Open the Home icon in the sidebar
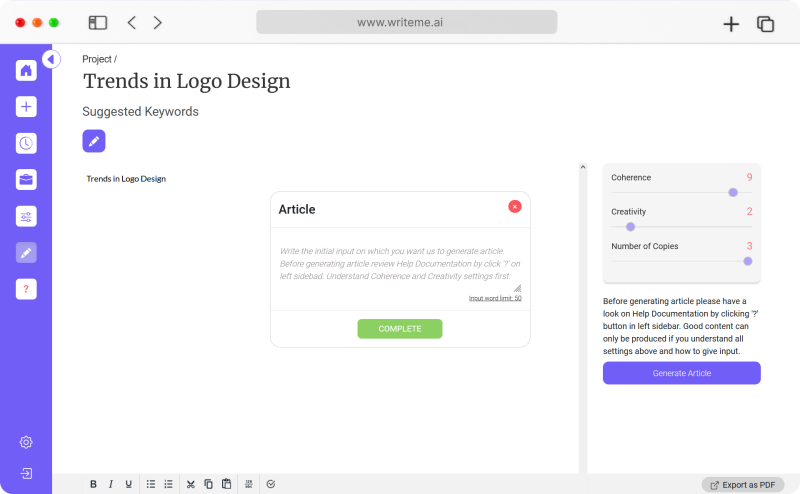 point(26,70)
